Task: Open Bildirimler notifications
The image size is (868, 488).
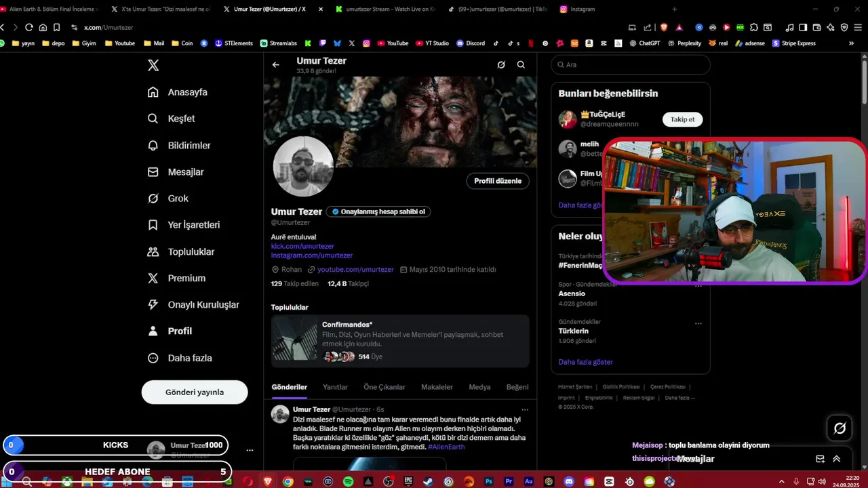Action: [x=179, y=146]
